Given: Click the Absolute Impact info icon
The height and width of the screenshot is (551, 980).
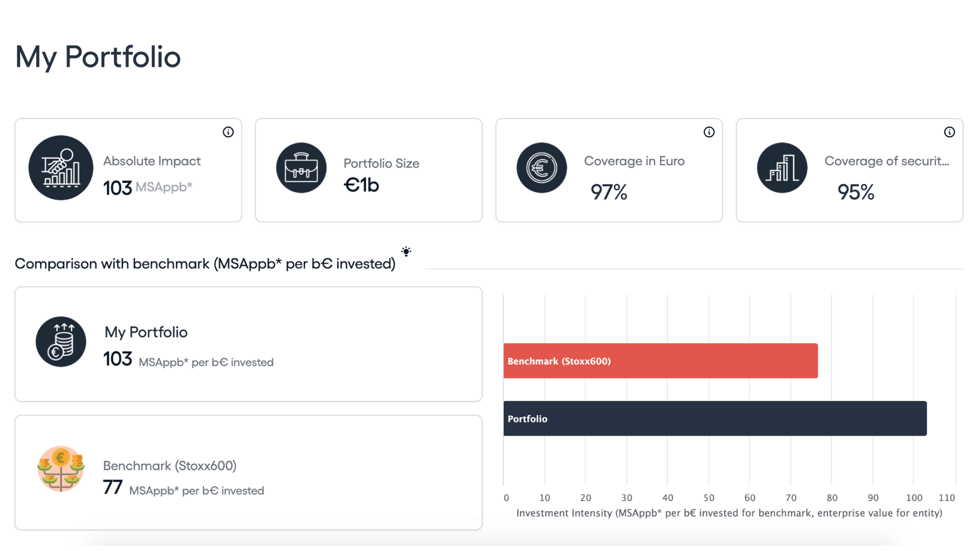Looking at the screenshot, I should click(x=228, y=132).
